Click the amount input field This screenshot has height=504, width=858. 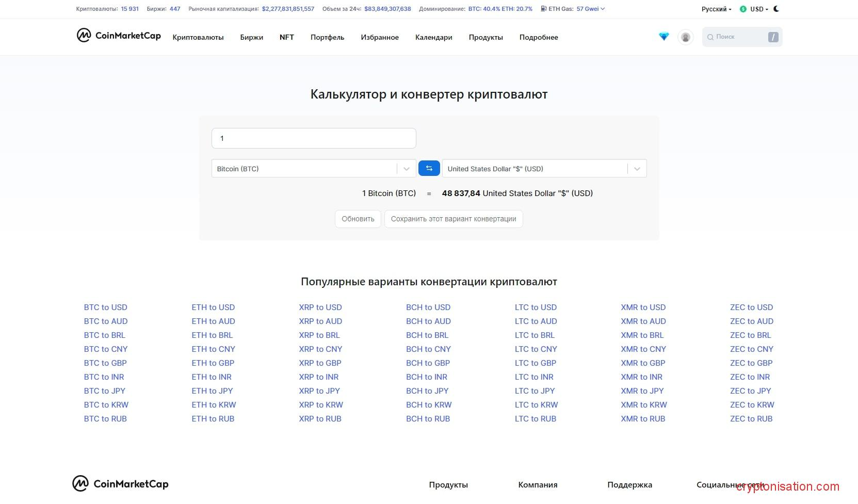314,138
